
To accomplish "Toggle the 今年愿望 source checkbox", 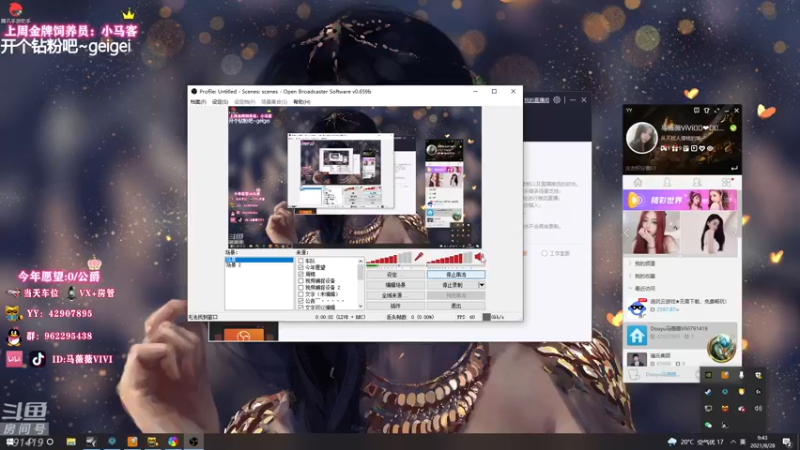I will 301,267.
